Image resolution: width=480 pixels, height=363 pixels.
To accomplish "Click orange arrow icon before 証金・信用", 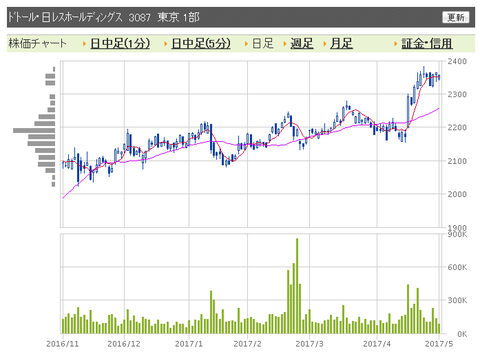I will [x=396, y=44].
